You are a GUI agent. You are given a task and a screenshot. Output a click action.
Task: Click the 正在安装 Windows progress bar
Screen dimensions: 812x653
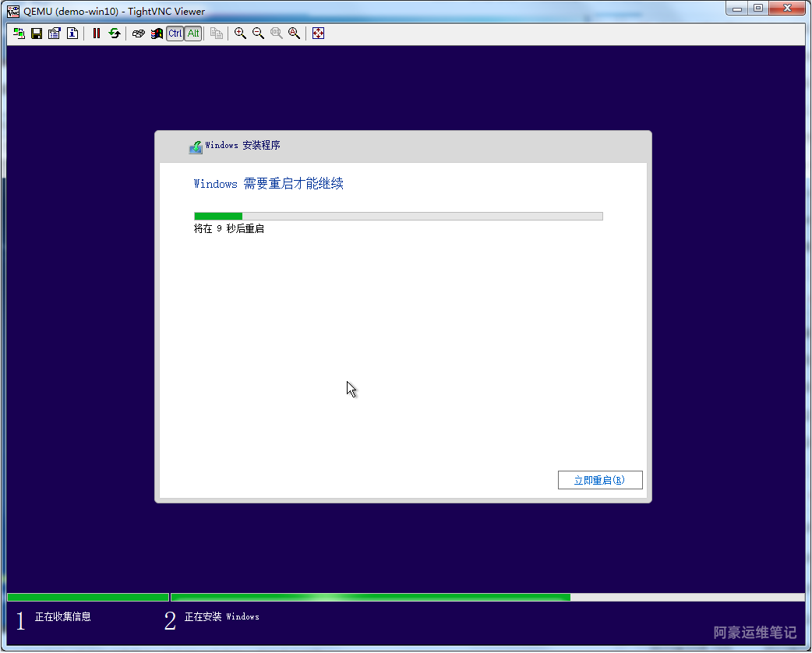[x=487, y=597]
